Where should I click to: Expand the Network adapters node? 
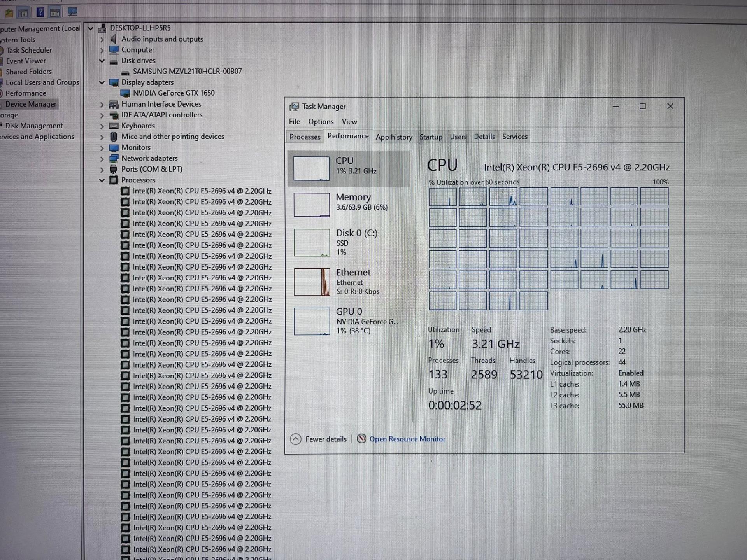(102, 158)
